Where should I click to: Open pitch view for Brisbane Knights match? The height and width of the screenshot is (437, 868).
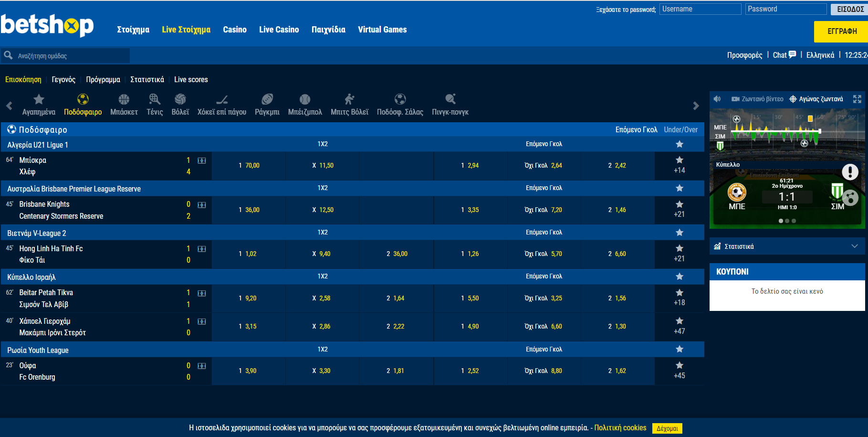(202, 205)
